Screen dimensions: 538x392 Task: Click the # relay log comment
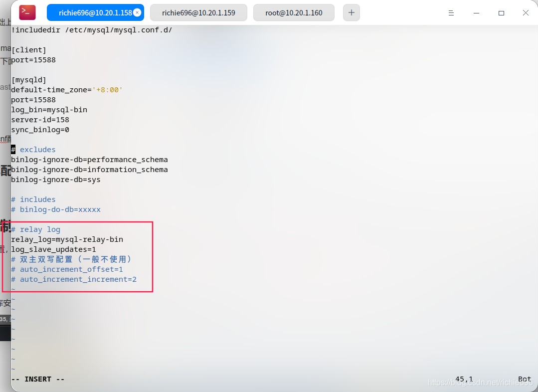[36, 229]
